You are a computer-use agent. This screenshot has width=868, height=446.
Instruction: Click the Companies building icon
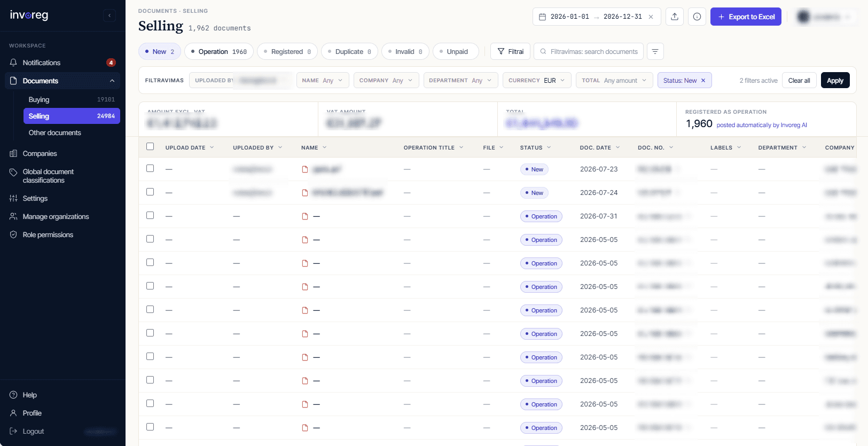(x=13, y=153)
